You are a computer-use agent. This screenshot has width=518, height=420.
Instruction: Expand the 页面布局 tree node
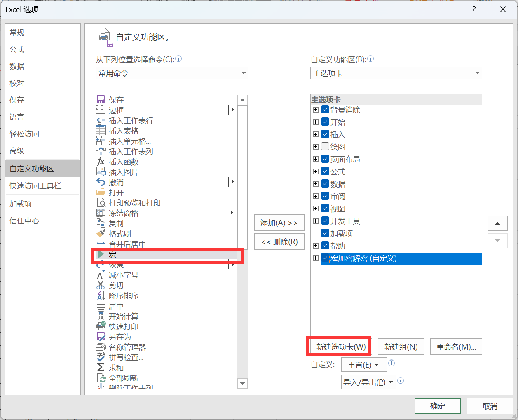pyautogui.click(x=316, y=159)
